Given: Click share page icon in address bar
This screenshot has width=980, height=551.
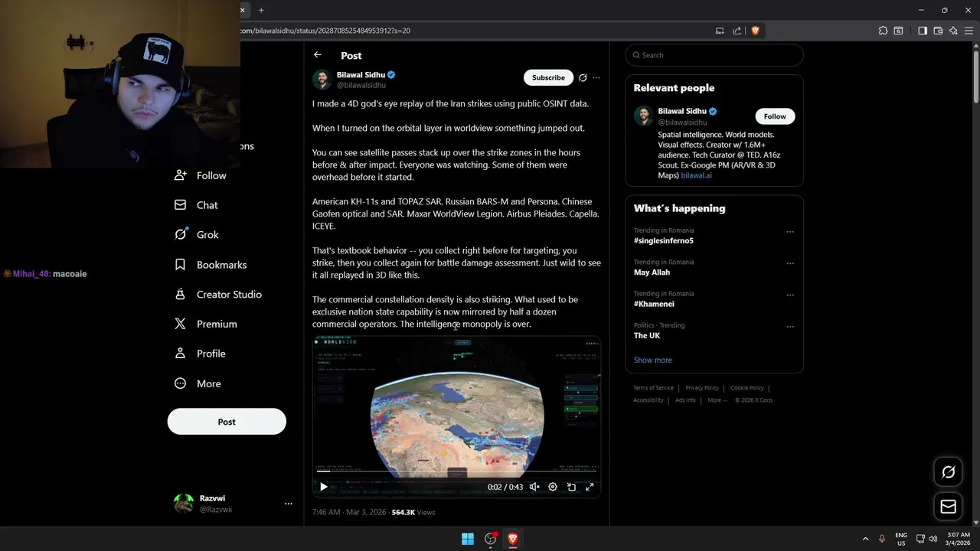Looking at the screenshot, I should pyautogui.click(x=737, y=31).
